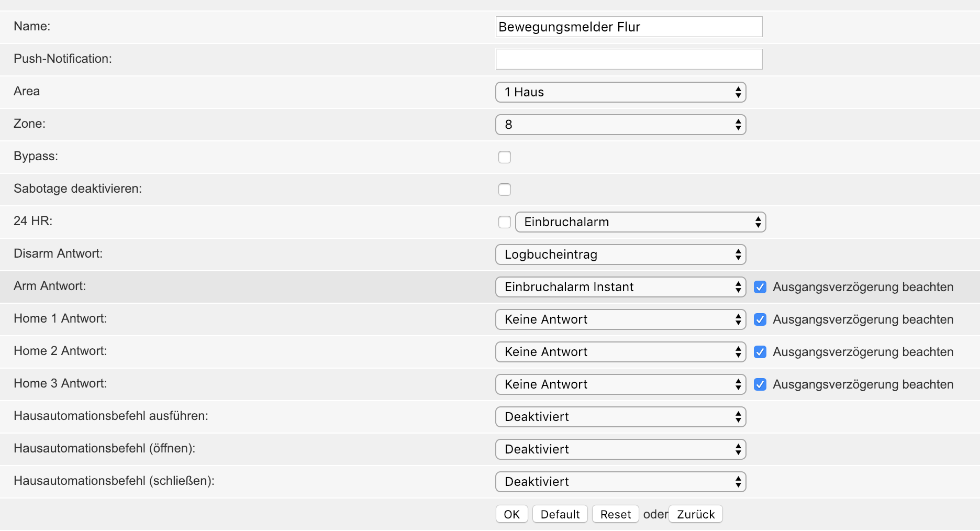The image size is (980, 531).
Task: Open the Zone dropdown showing 8
Action: pos(620,125)
